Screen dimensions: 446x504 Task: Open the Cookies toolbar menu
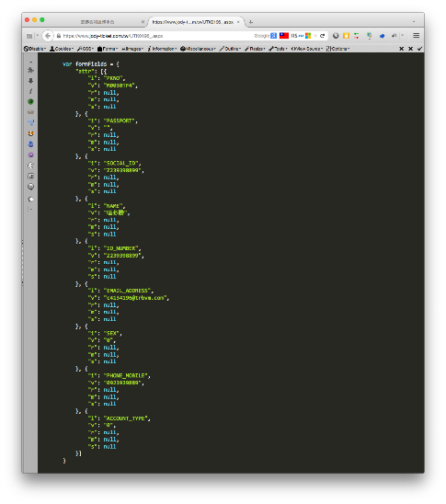62,49
